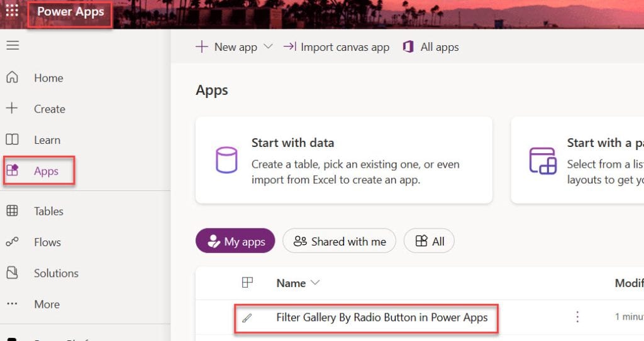Click the Apps page heading
This screenshot has width=644, height=341.
212,90
